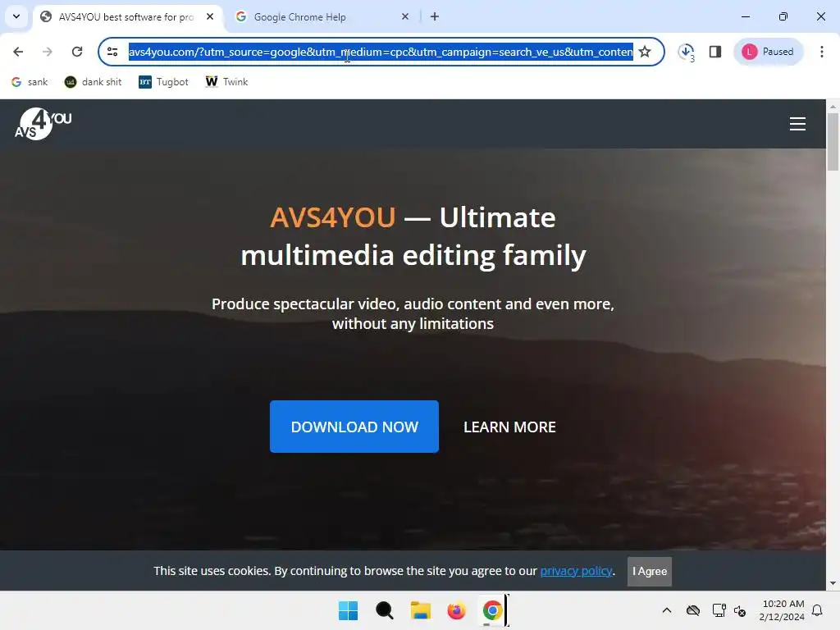
Task: Open the notification bell icon
Action: coord(818,610)
